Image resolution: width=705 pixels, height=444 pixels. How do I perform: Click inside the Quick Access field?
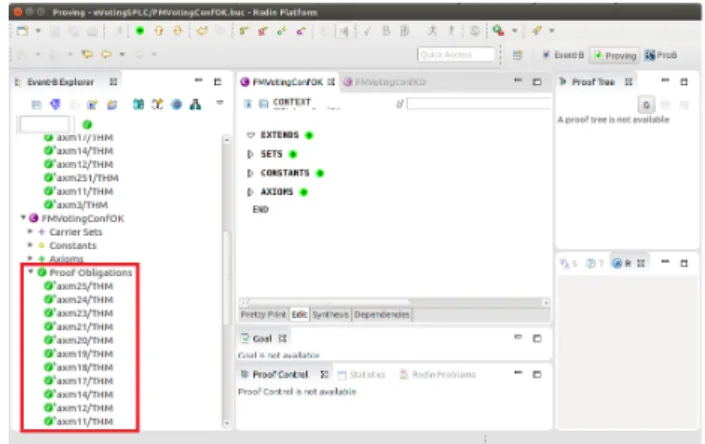(455, 55)
